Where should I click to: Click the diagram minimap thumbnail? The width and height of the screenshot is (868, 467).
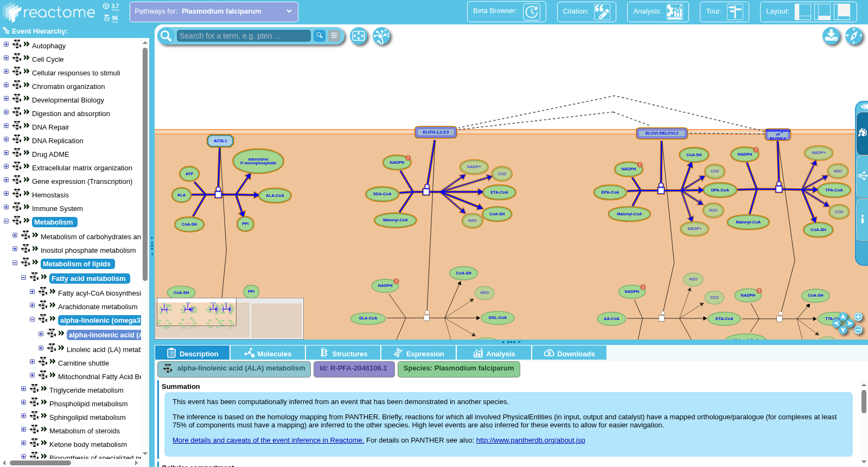[229, 318]
